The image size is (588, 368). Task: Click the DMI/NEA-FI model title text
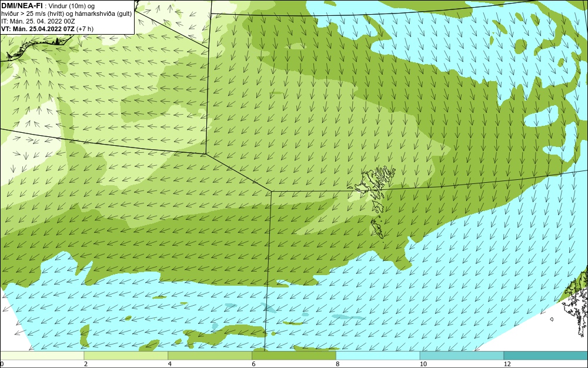(x=22, y=6)
